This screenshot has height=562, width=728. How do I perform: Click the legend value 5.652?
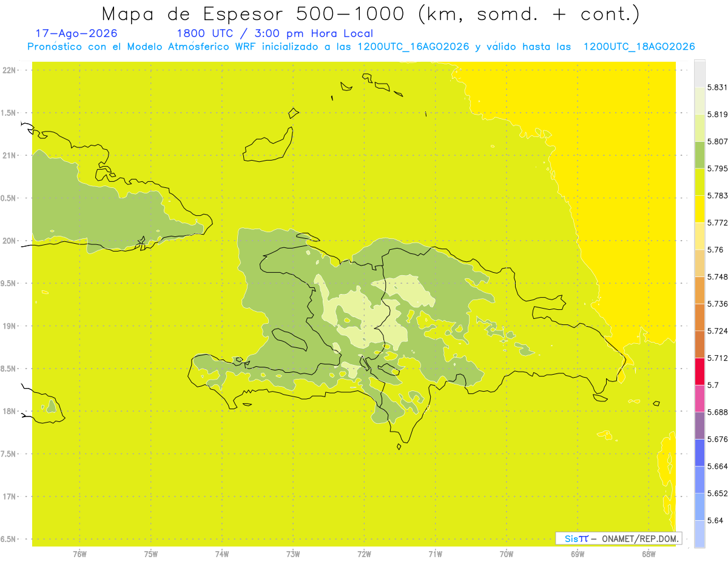(x=717, y=493)
